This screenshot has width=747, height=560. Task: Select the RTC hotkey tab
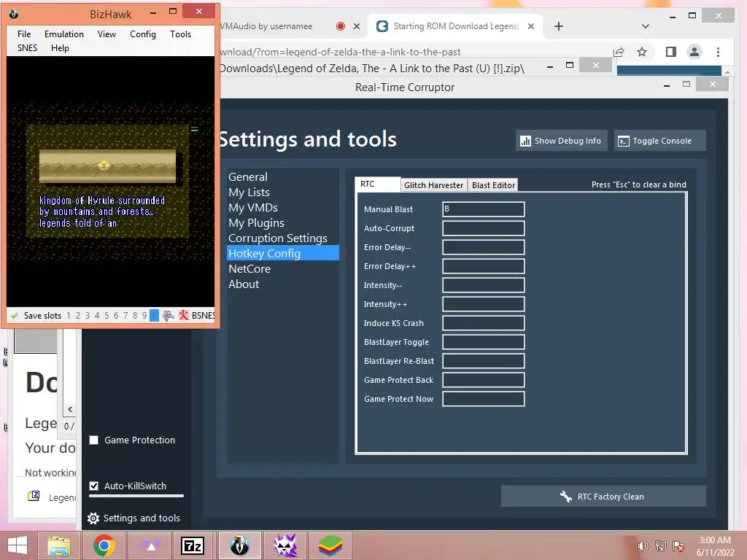coord(377,184)
